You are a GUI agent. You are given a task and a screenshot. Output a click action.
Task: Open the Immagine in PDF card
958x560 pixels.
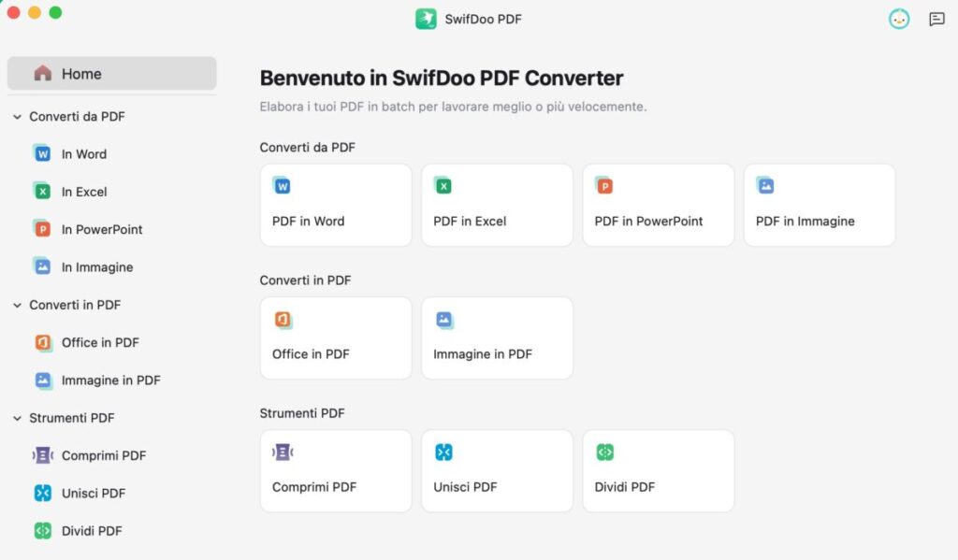coord(498,338)
